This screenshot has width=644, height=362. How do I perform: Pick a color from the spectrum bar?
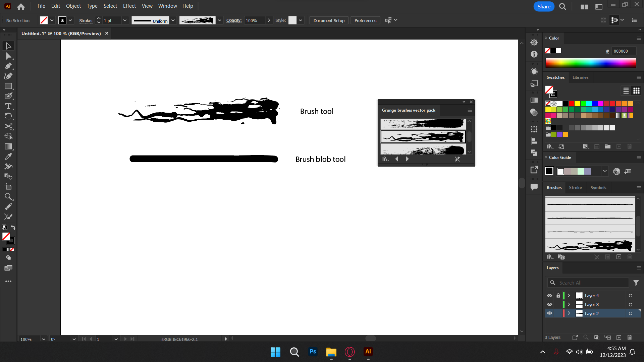pos(590,63)
